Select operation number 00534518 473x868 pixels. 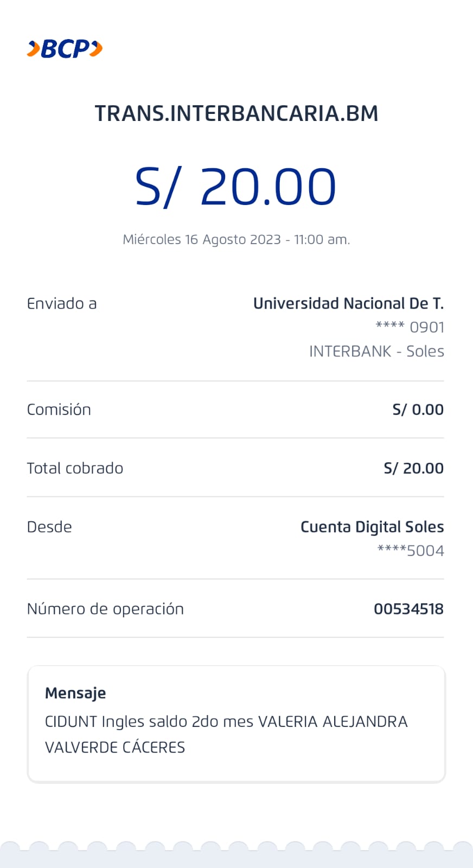(408, 609)
